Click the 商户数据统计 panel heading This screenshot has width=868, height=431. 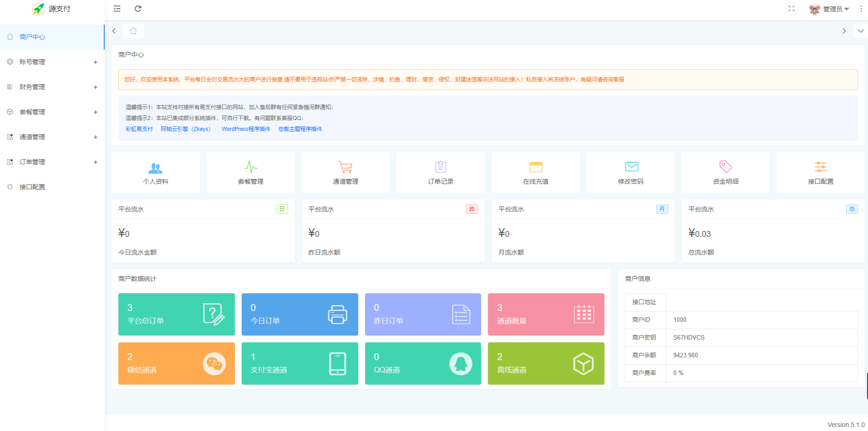(137, 279)
